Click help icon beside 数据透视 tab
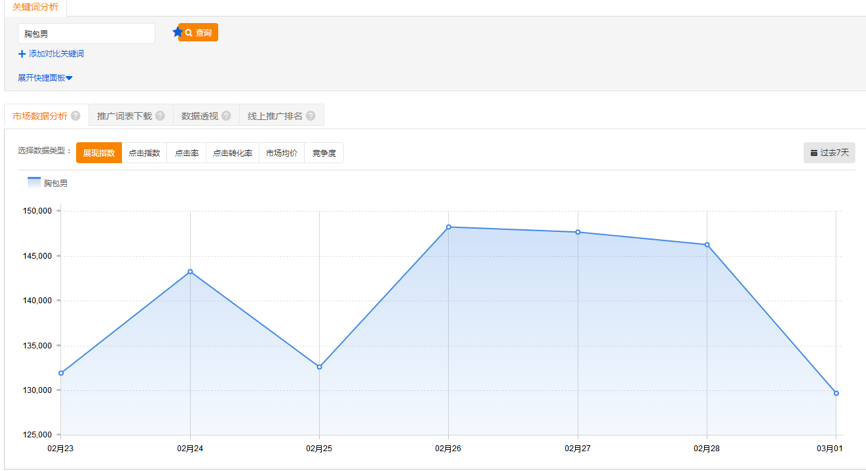Screen dimensions: 866x471 [226, 116]
